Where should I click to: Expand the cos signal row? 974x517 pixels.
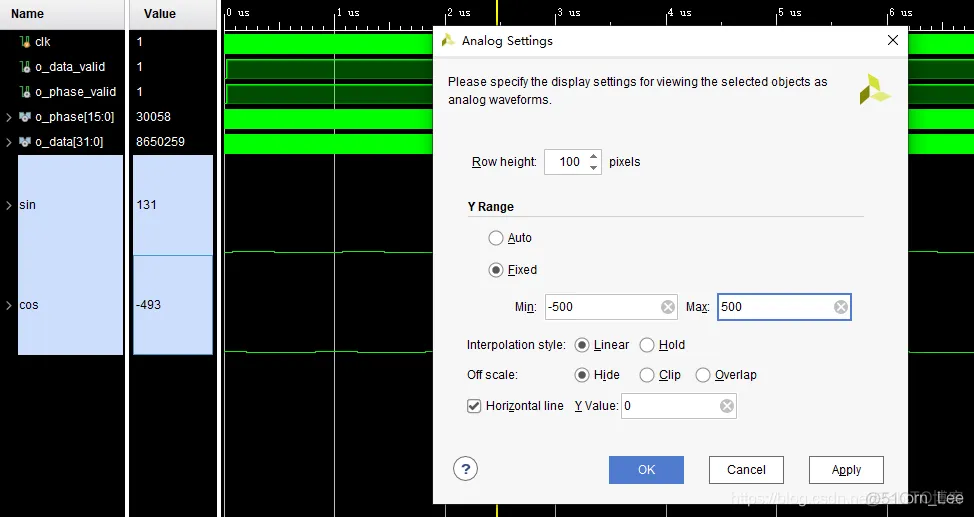[x=9, y=305]
